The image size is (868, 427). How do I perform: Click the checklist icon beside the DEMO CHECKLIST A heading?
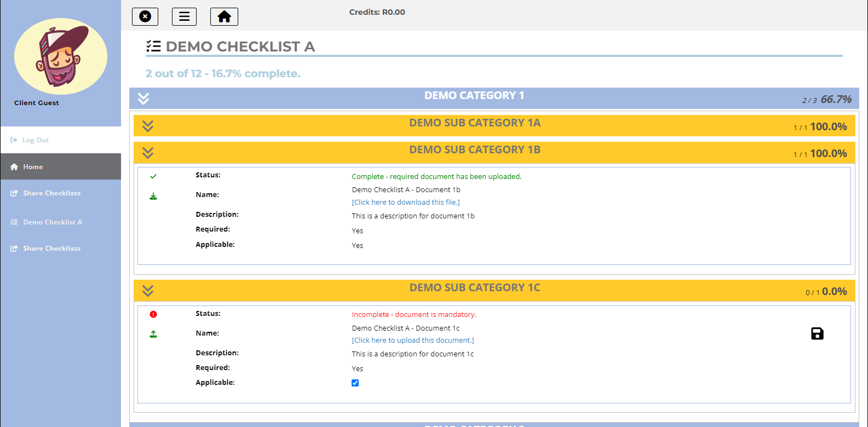[153, 47]
